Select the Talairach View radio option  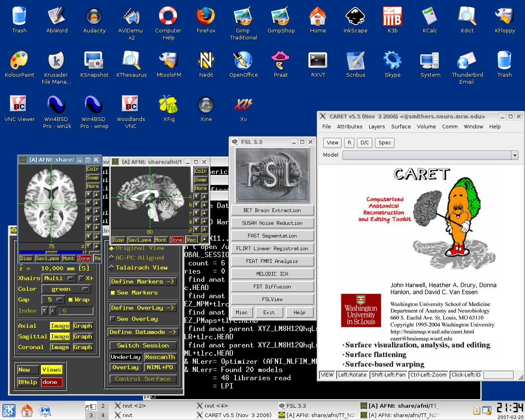[139, 267]
